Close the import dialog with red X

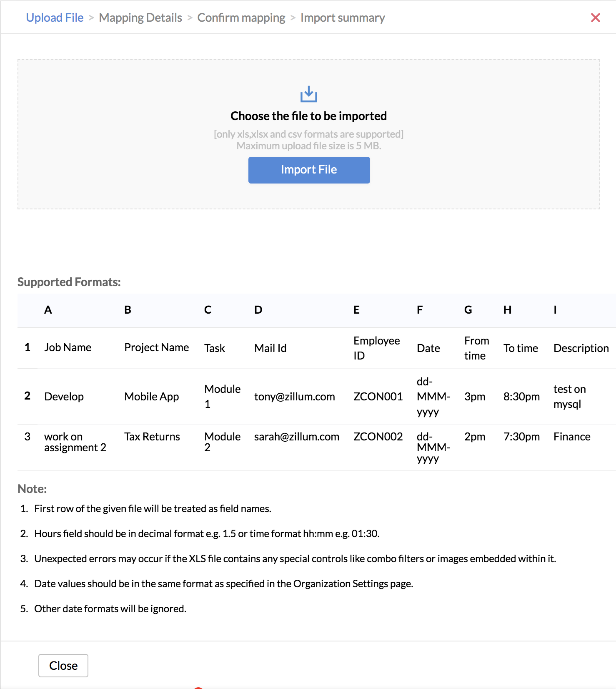[x=595, y=18]
